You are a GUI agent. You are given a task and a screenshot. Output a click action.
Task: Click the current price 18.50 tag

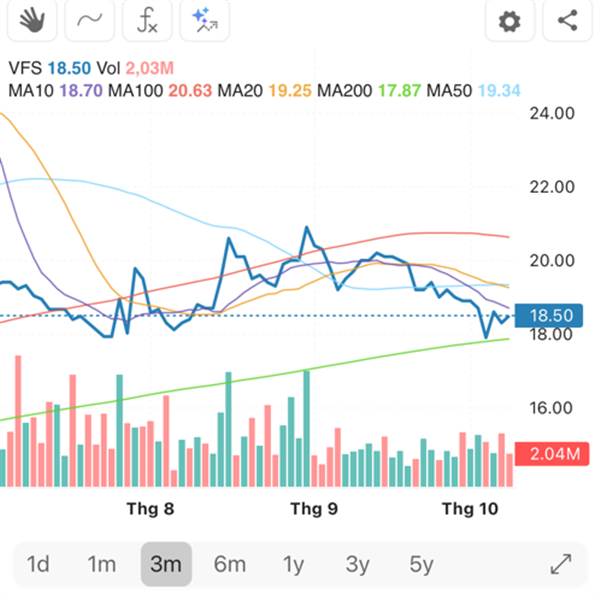(x=549, y=316)
